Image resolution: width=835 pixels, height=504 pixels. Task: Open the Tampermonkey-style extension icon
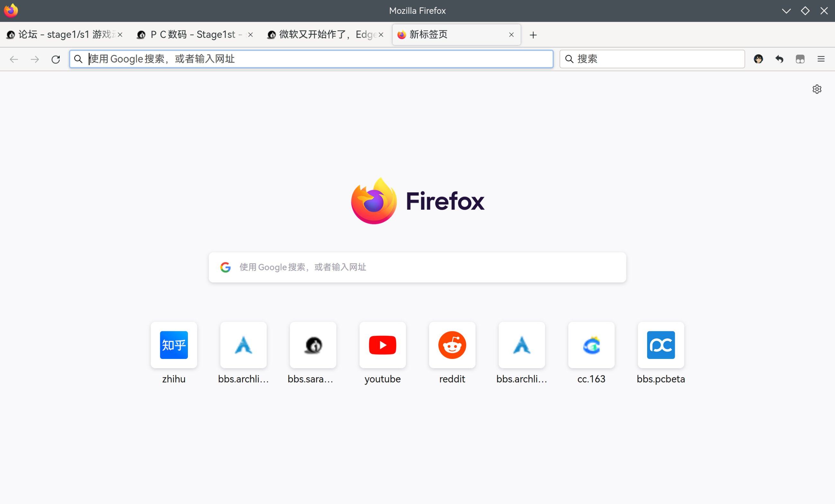tap(800, 59)
